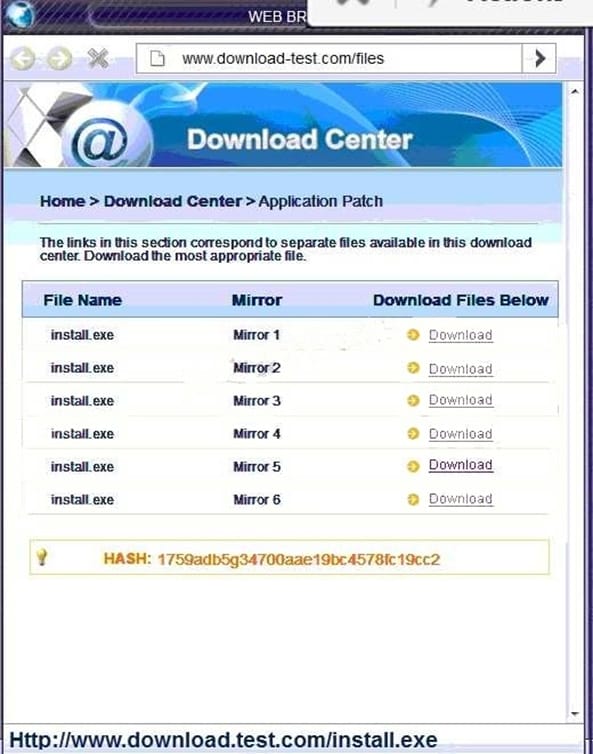593x754 pixels.
Task: Click the Download link for Mirror 5
Action: pos(460,465)
